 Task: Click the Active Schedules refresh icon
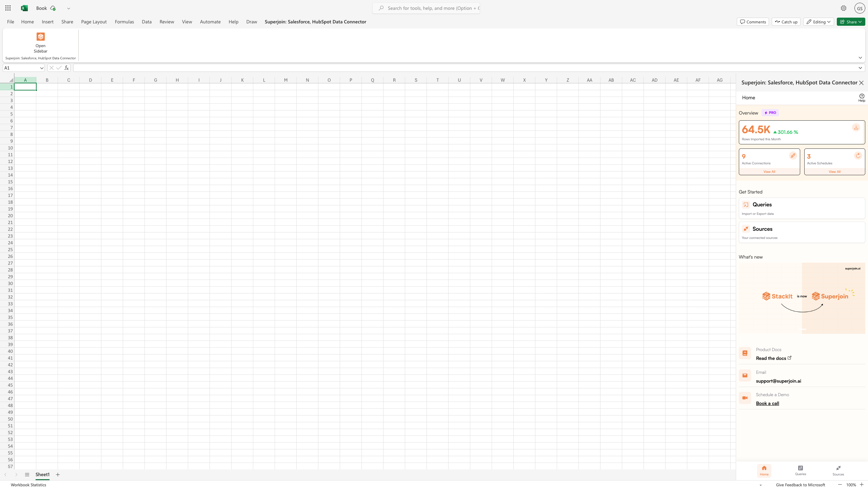pos(858,156)
